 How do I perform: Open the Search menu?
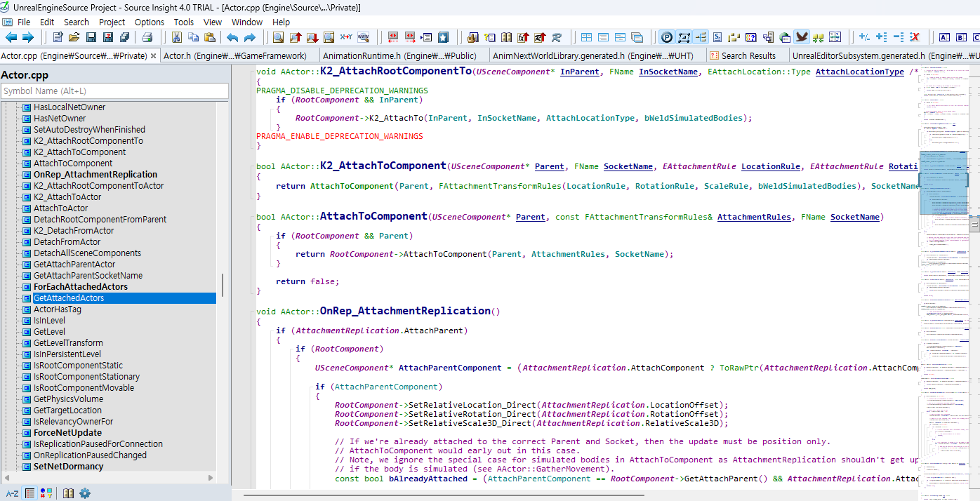coord(77,22)
